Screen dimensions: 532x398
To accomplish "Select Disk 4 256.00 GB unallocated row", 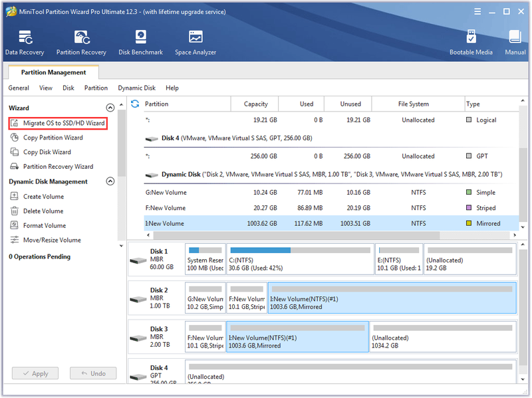I will coord(331,156).
